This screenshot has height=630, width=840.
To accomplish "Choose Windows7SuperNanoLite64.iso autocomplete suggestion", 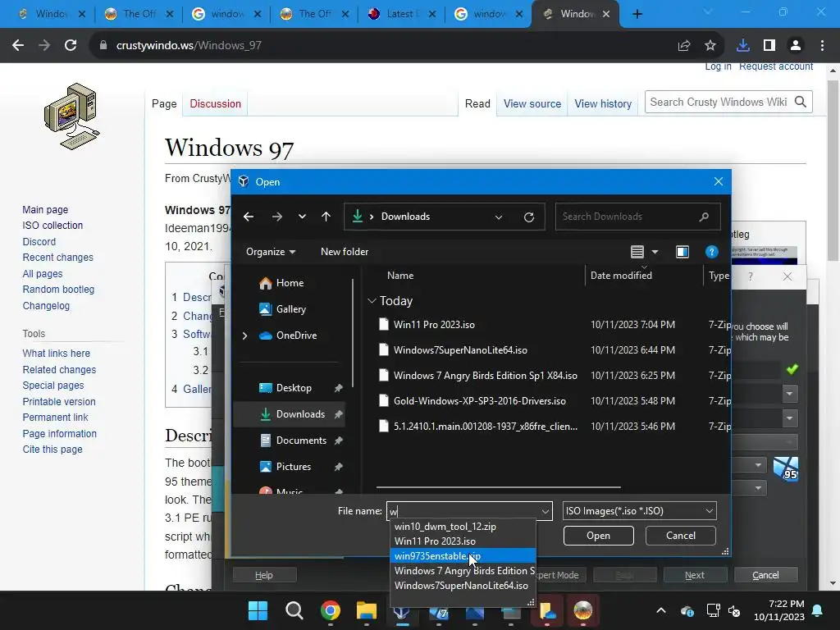I will [x=463, y=586].
